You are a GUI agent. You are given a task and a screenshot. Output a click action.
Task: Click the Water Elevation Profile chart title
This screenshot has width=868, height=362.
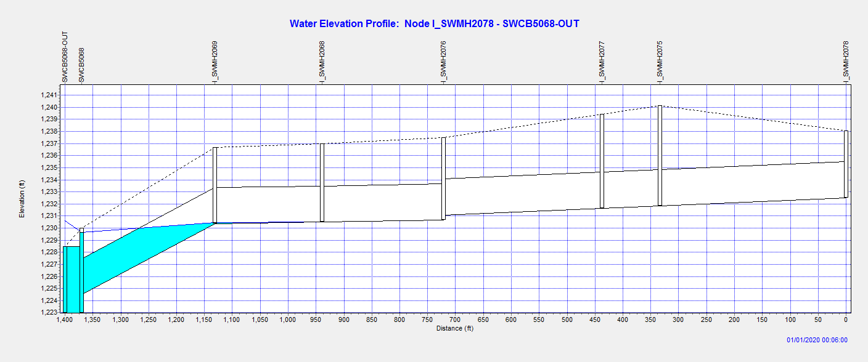(x=434, y=23)
